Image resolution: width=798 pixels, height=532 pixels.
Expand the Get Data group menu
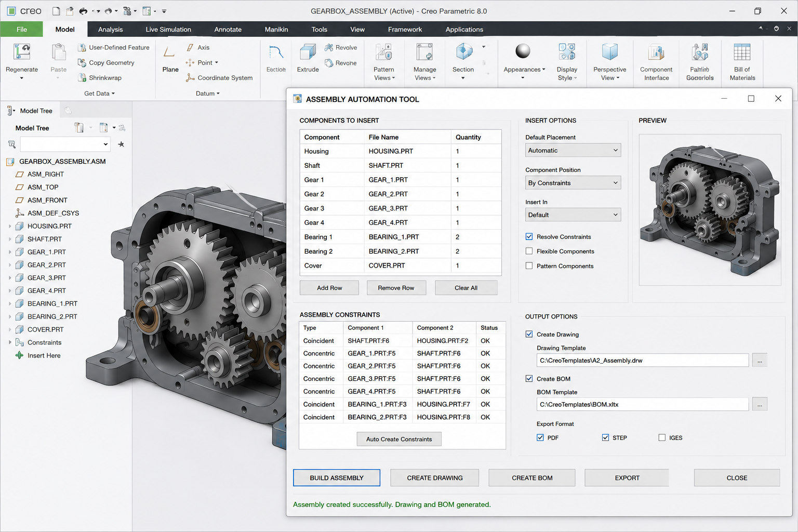pos(99,94)
